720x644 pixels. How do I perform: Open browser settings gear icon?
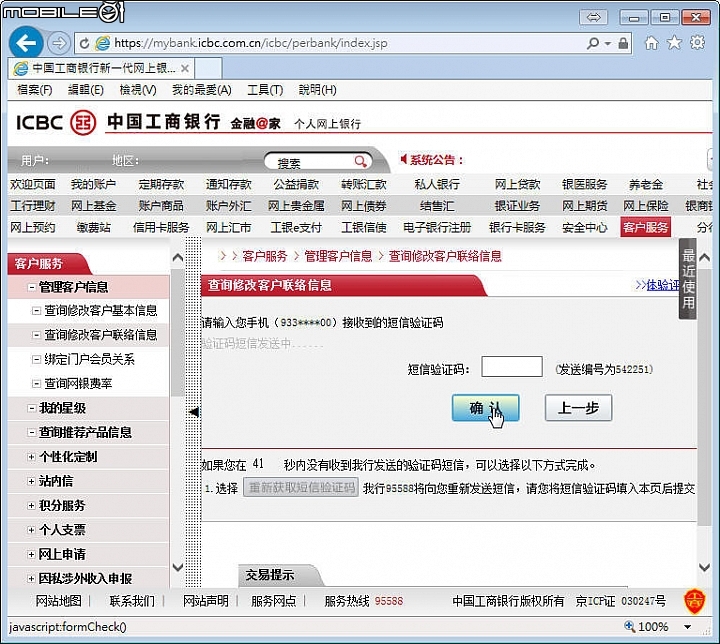pyautogui.click(x=698, y=43)
